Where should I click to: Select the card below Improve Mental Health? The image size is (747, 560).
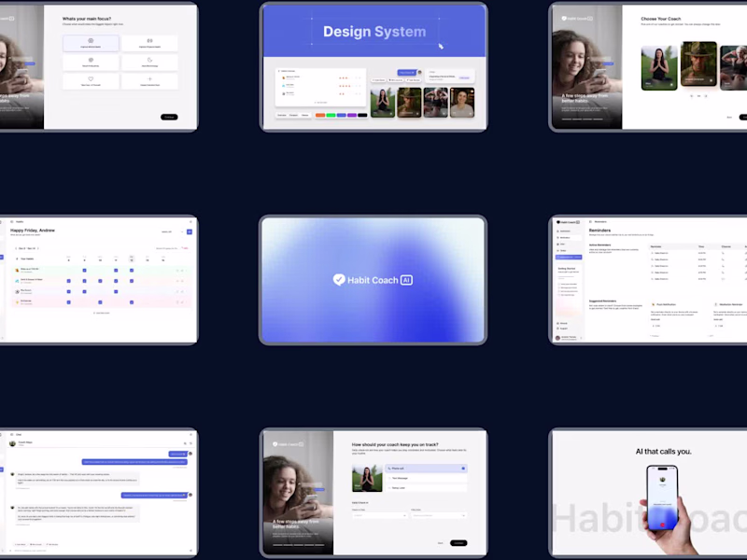pyautogui.click(x=91, y=63)
